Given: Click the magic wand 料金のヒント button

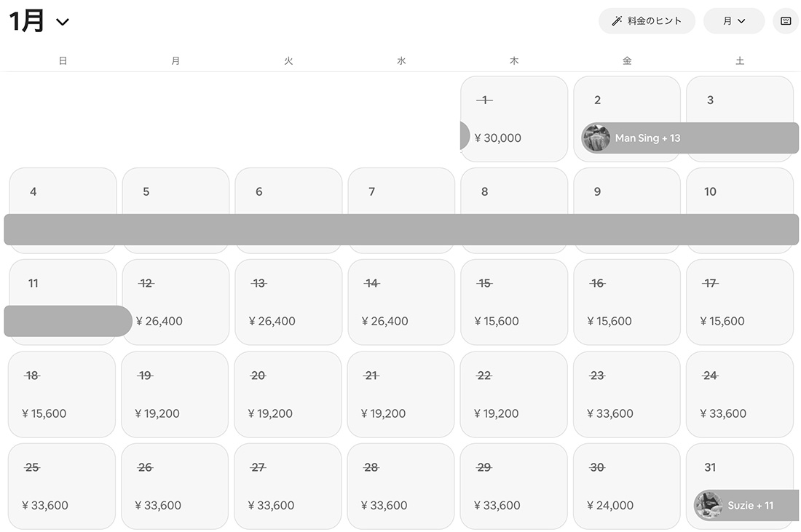Looking at the screenshot, I should 647,21.
